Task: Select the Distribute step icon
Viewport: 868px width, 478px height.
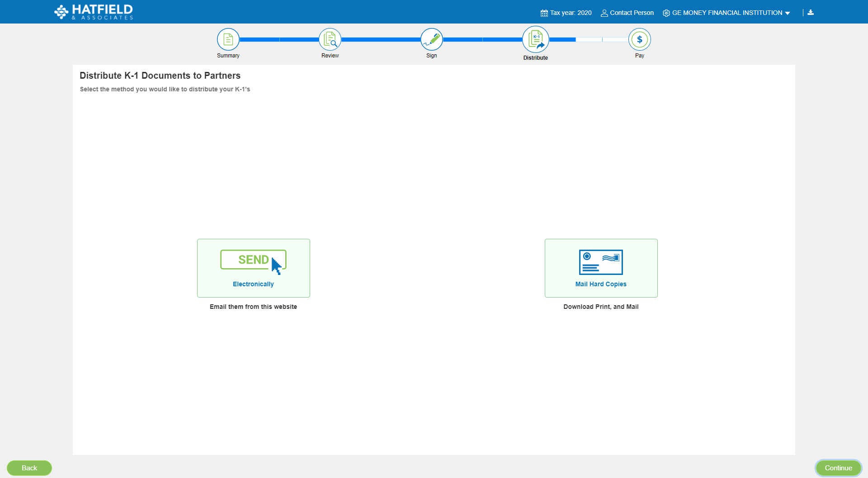Action: point(536,39)
